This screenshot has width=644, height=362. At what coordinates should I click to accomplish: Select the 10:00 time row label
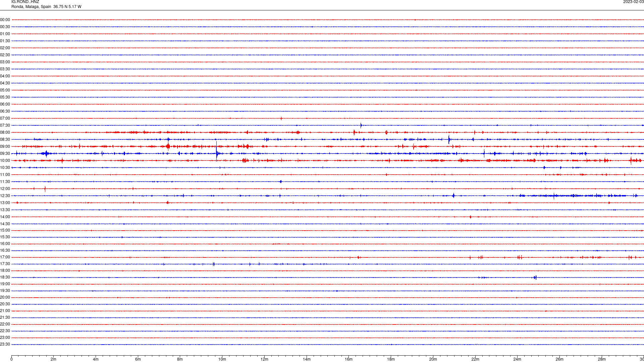click(5, 161)
